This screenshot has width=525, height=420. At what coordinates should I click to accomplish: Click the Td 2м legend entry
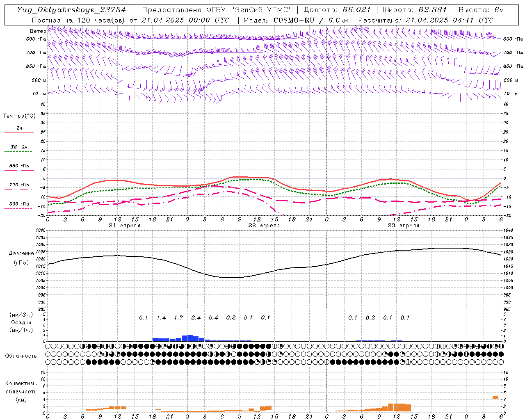click(19, 147)
